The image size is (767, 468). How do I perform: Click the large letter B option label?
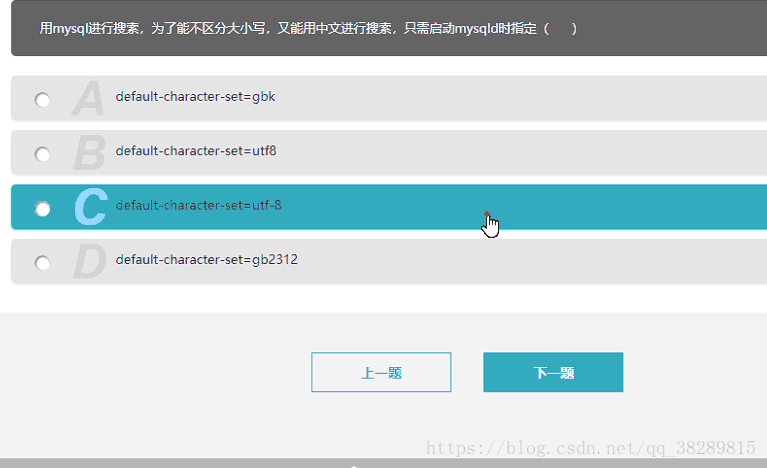tap(90, 153)
